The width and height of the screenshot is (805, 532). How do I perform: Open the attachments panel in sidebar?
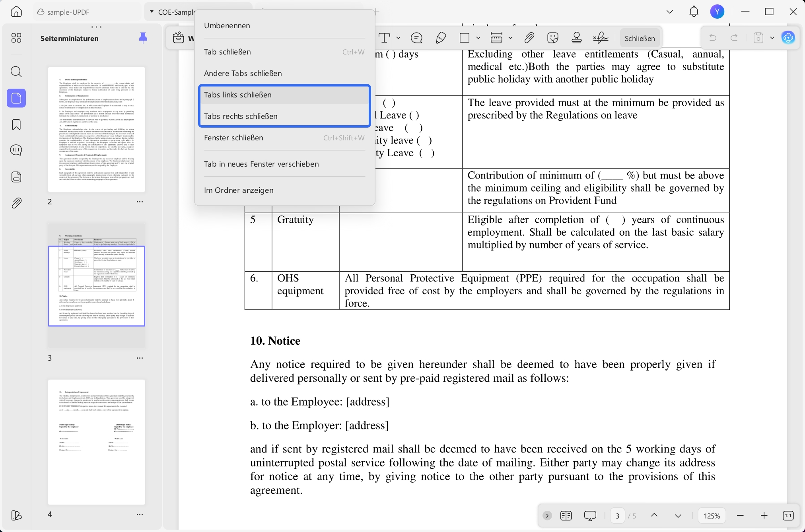(16, 203)
